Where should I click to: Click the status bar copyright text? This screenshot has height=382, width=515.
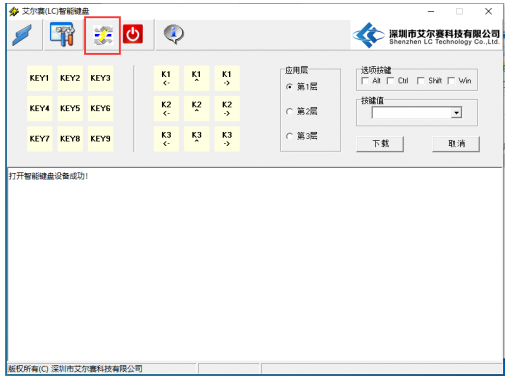(76, 369)
